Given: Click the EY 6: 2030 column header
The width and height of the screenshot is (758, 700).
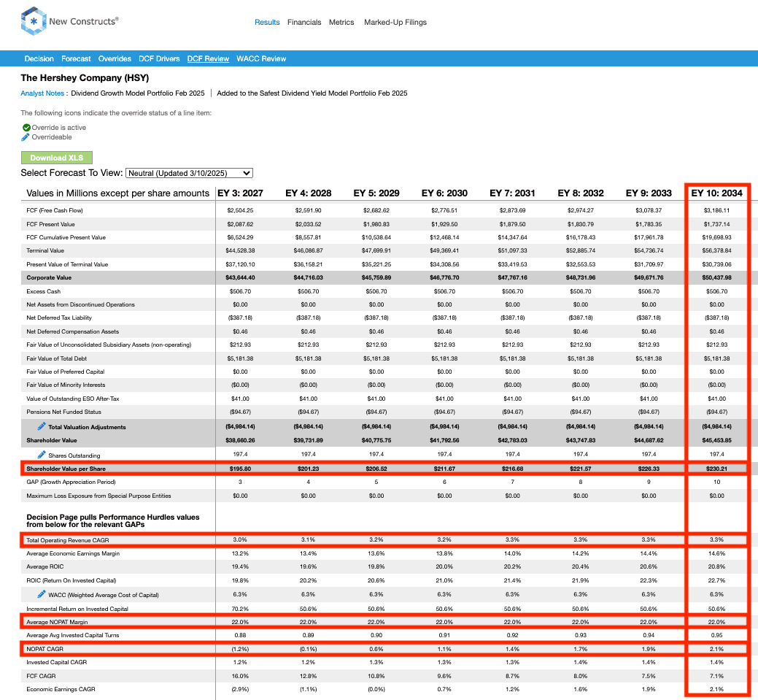Looking at the screenshot, I should (x=445, y=193).
